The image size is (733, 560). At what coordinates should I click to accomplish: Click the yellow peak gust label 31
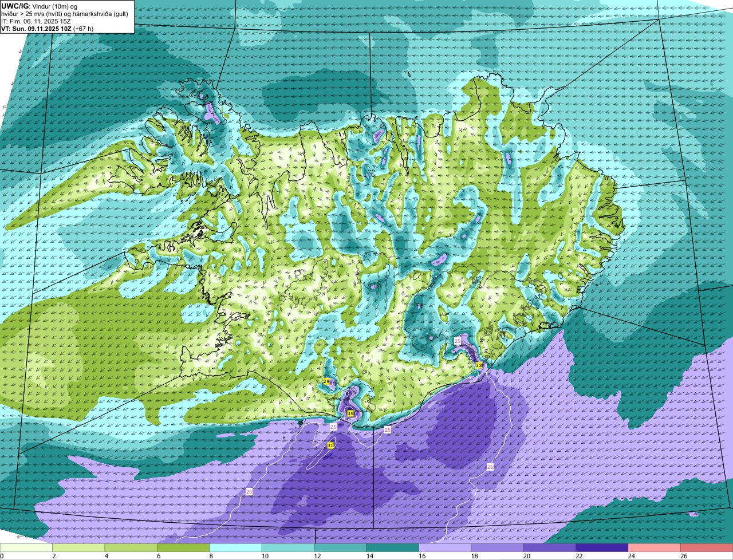click(330, 445)
